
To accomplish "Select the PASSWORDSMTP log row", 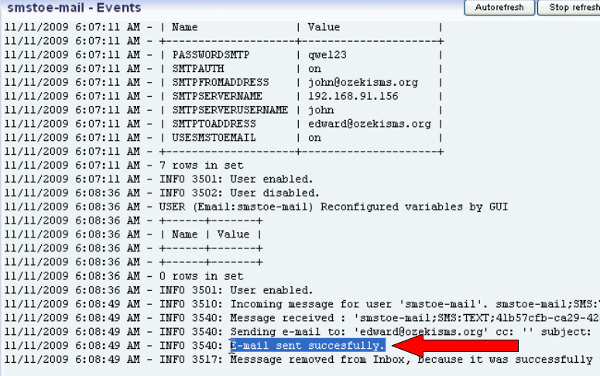I will coord(224,55).
